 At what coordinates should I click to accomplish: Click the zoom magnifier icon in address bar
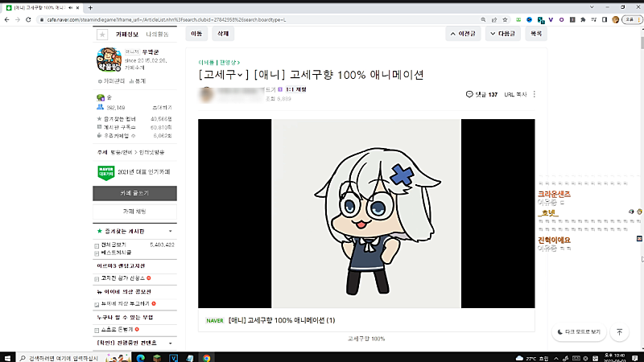point(484,19)
